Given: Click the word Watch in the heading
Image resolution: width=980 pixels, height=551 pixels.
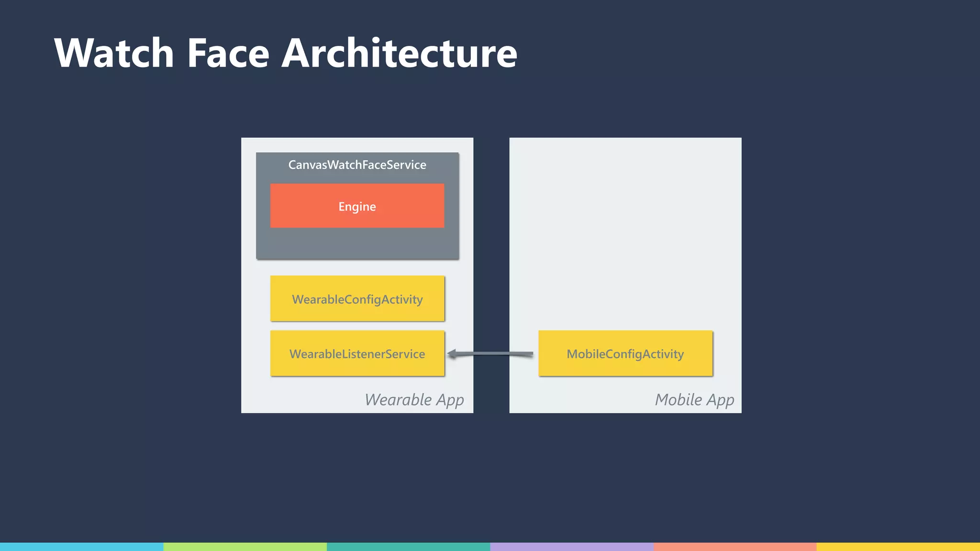Looking at the screenshot, I should point(114,53).
